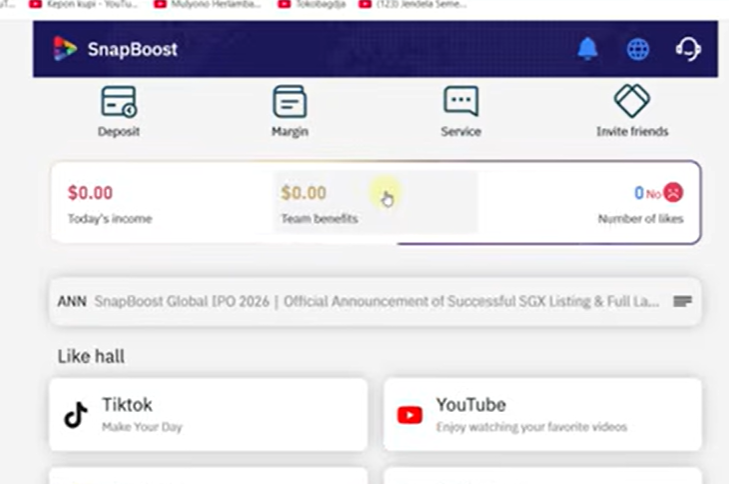
Task: Click the Team benefits $0.00 amount
Action: 304,192
